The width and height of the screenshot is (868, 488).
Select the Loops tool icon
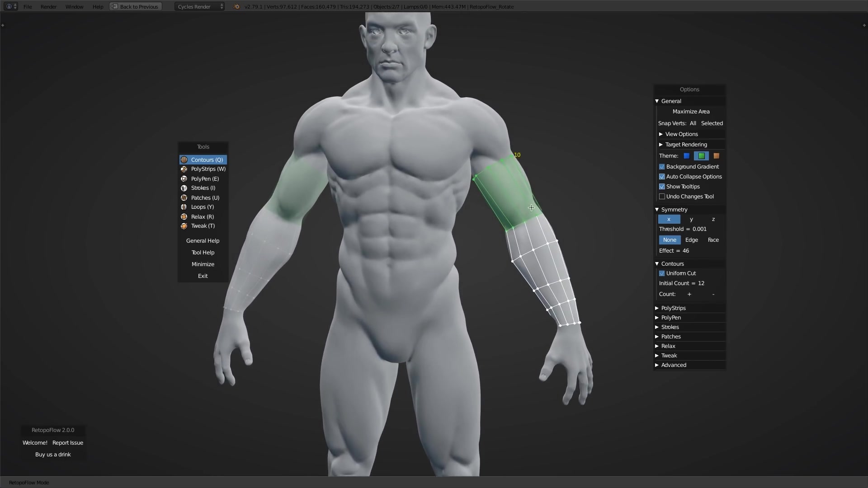(184, 207)
